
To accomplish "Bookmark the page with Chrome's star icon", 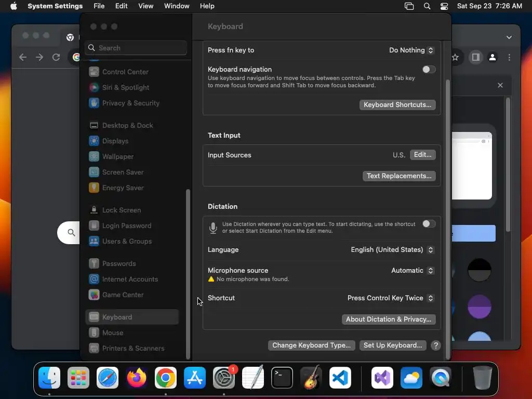I will click(x=455, y=57).
